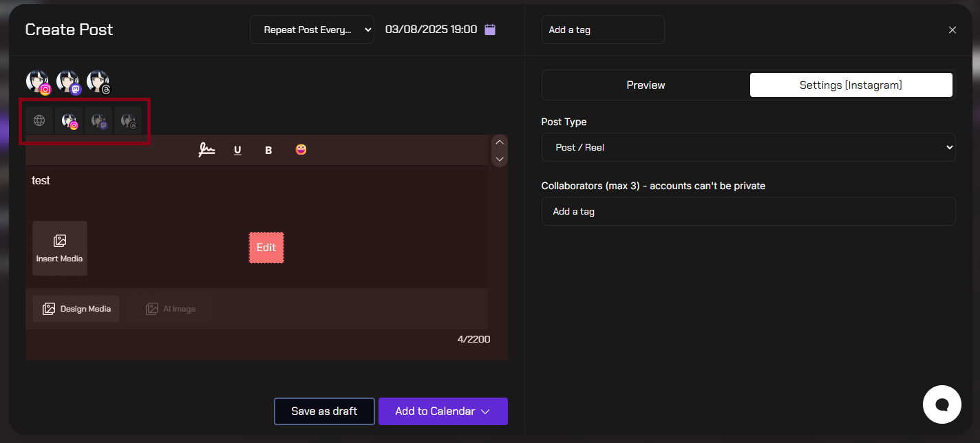The image size is (980, 443).
Task: Open the Repeat Post Every dropdown
Action: (x=312, y=30)
